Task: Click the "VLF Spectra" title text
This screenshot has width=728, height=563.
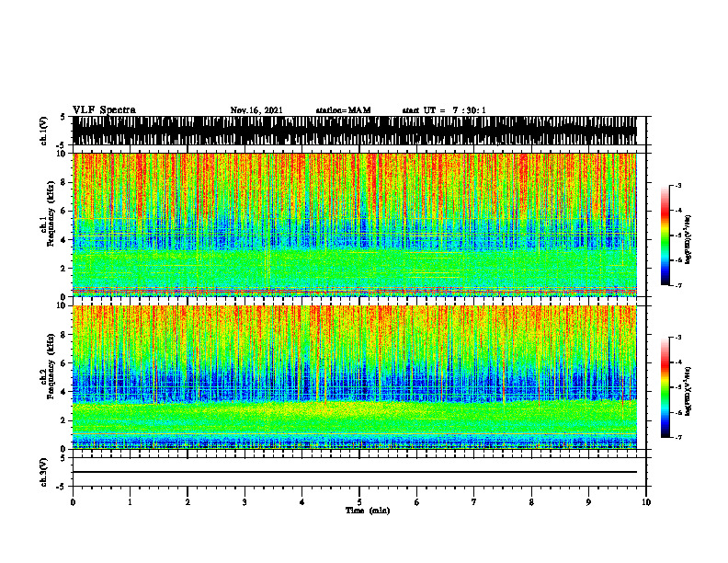Action: [104, 110]
